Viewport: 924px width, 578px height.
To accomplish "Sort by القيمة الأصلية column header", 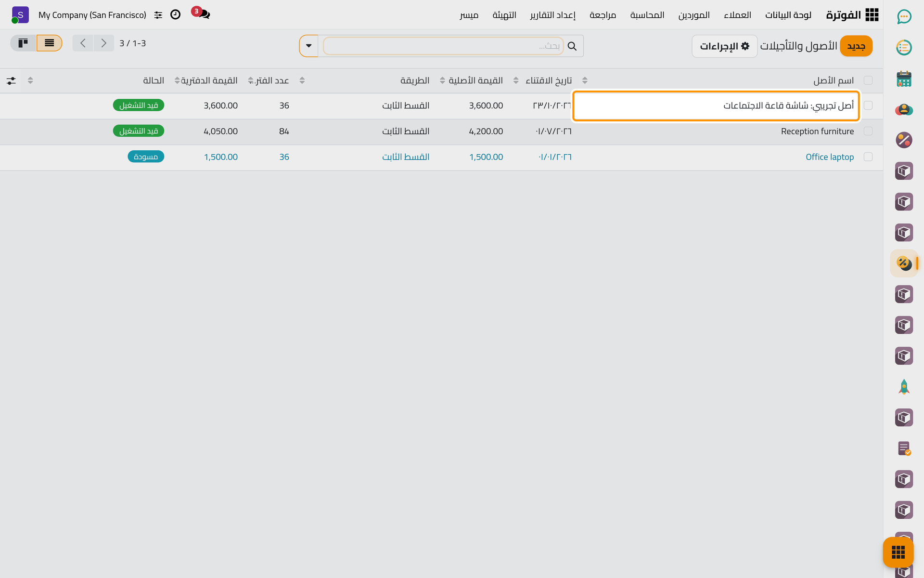I will click(475, 80).
